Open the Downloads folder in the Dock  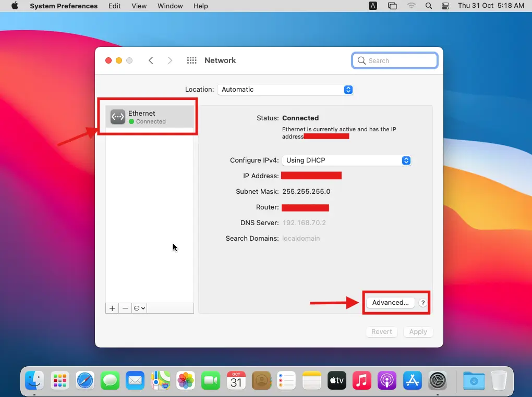(474, 380)
